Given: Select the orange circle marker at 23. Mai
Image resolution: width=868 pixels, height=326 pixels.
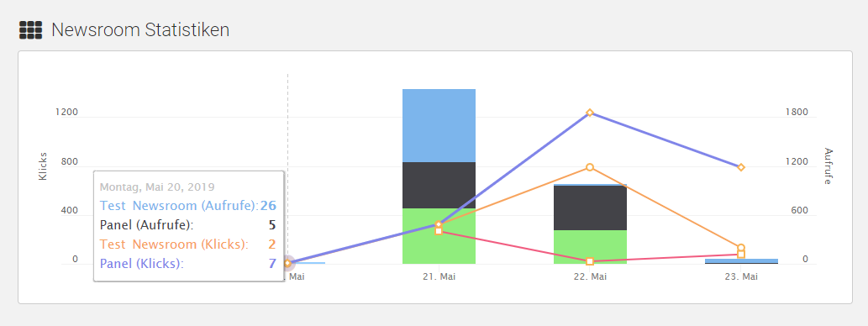Looking at the screenshot, I should click(x=741, y=247).
